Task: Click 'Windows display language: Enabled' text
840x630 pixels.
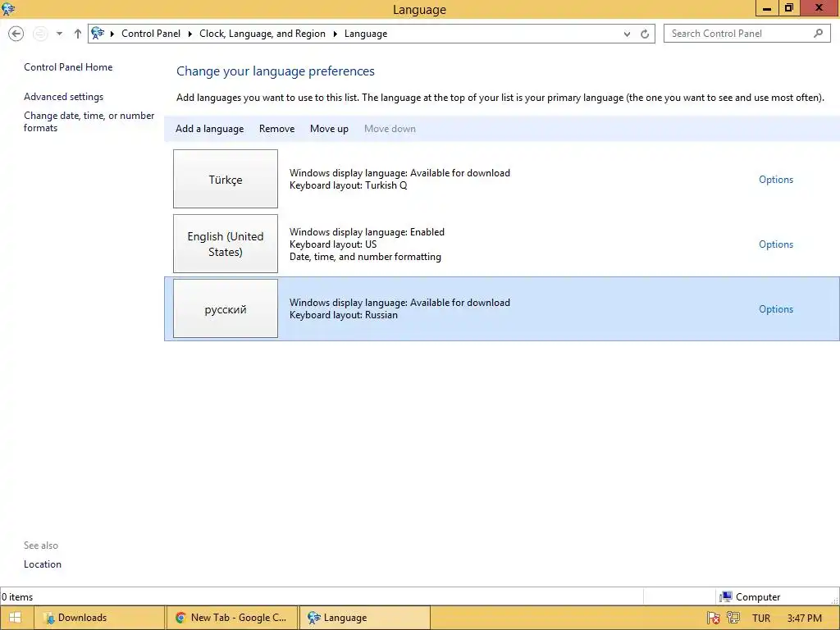Action: tap(367, 232)
